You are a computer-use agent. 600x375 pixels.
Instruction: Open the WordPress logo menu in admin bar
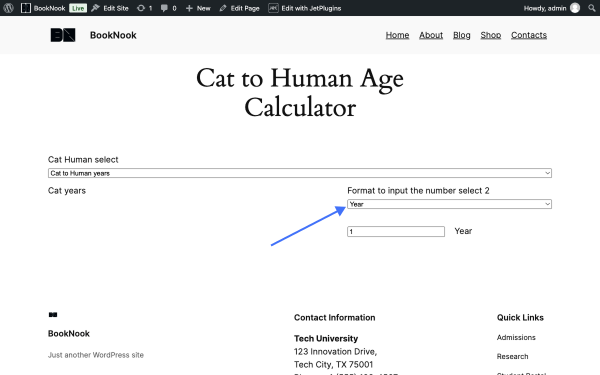pyautogui.click(x=8, y=8)
